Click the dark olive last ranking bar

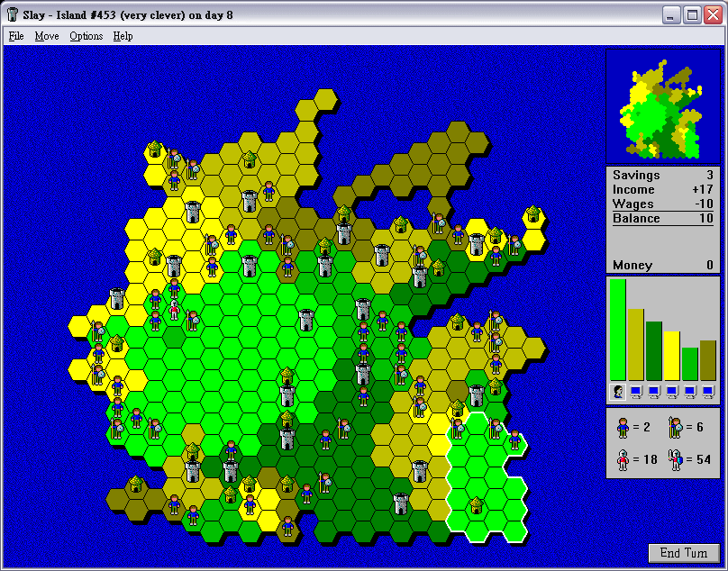click(708, 360)
